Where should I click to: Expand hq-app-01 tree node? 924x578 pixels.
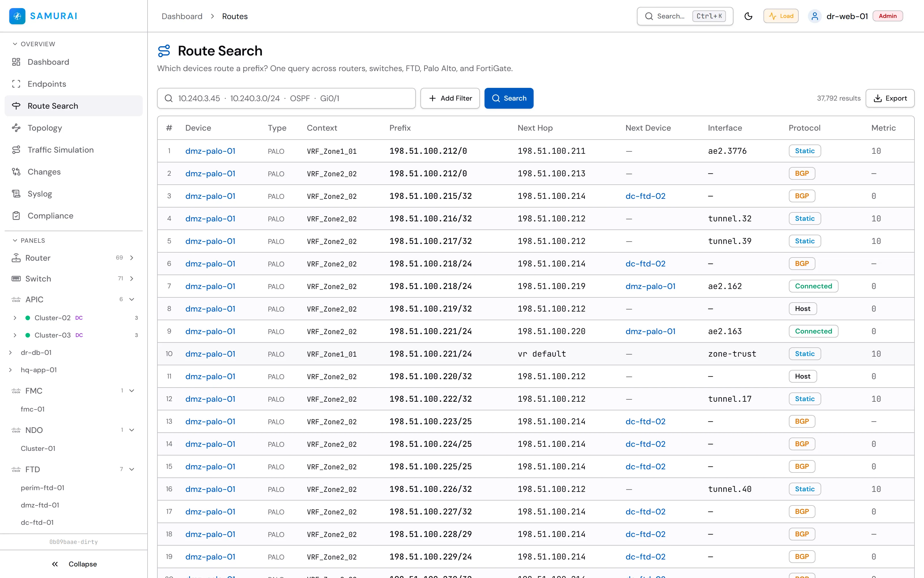10,370
